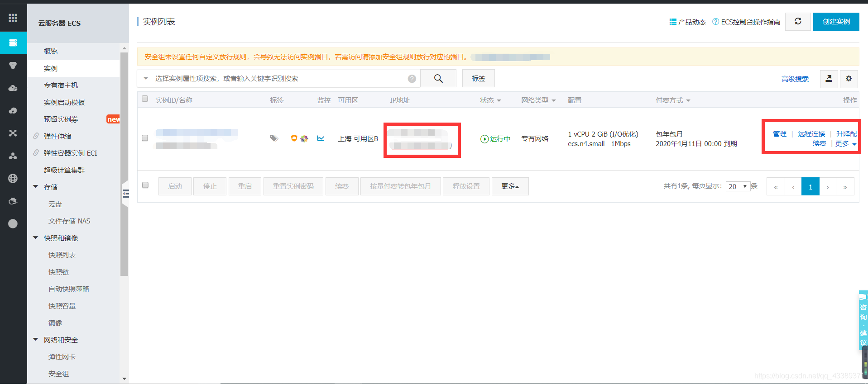Screen dimensions: 868x384
Task: Change the per-page count dropdown showing 20
Action: (x=738, y=186)
